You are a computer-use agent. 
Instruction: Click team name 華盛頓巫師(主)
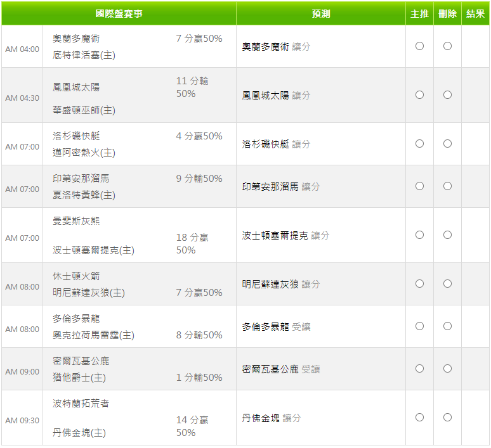pos(84,110)
